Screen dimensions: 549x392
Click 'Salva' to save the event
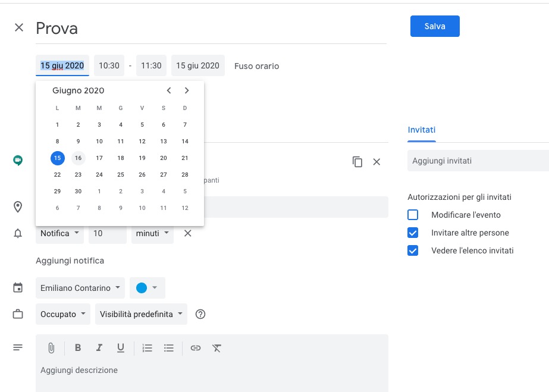[435, 26]
